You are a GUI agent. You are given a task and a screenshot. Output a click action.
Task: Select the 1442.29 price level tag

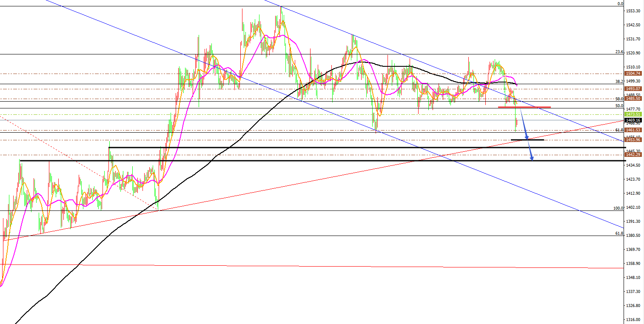pyautogui.click(x=633, y=155)
